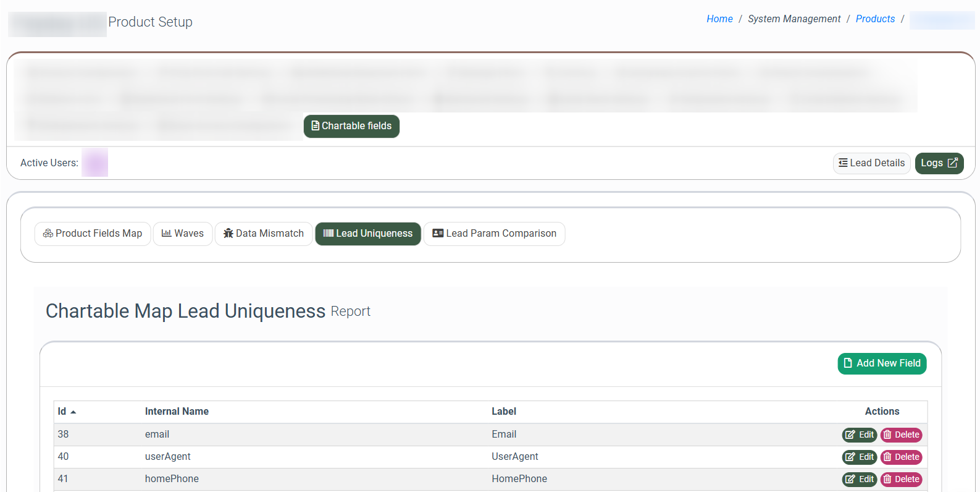This screenshot has width=980, height=492.
Task: Go to Home via breadcrumb
Action: [719, 19]
